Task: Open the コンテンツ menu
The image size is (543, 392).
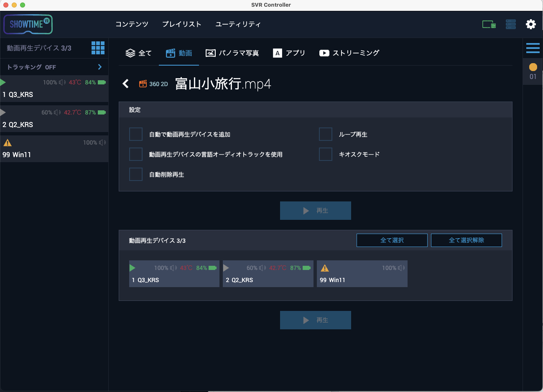Action: (132, 24)
